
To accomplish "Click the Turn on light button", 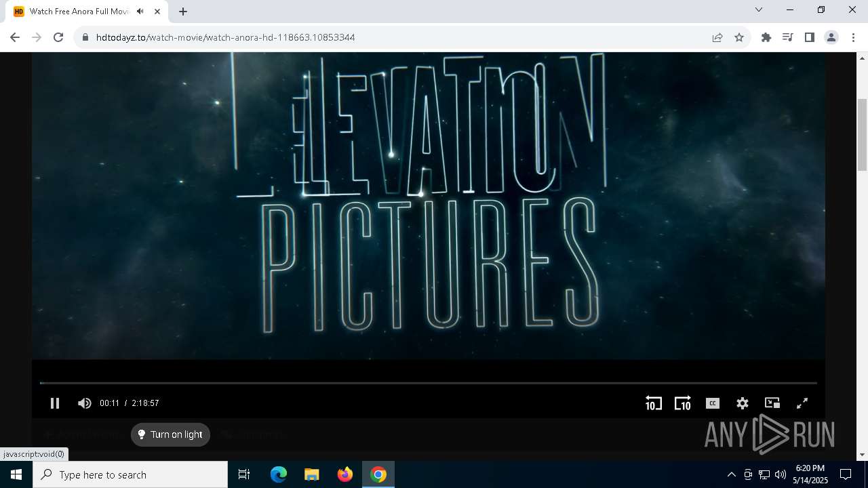I will [x=170, y=434].
